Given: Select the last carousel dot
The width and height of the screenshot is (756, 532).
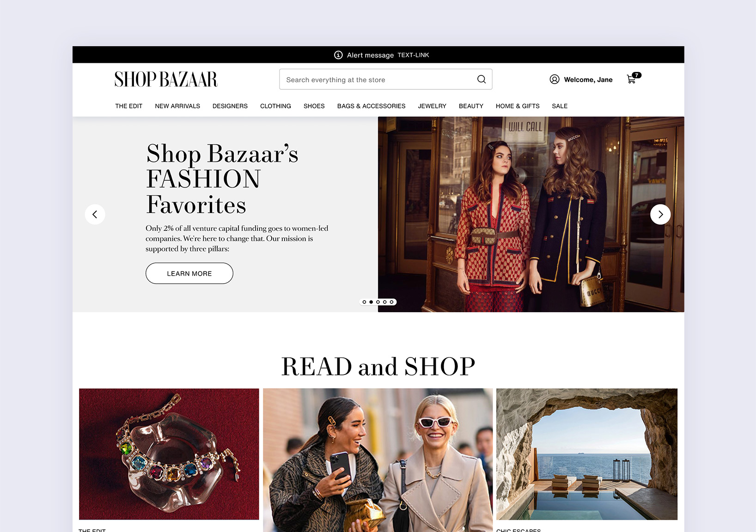Looking at the screenshot, I should [391, 302].
